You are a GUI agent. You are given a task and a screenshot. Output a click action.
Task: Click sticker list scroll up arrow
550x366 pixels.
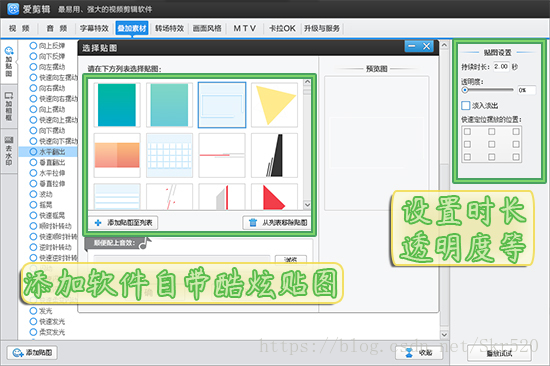(x=307, y=82)
